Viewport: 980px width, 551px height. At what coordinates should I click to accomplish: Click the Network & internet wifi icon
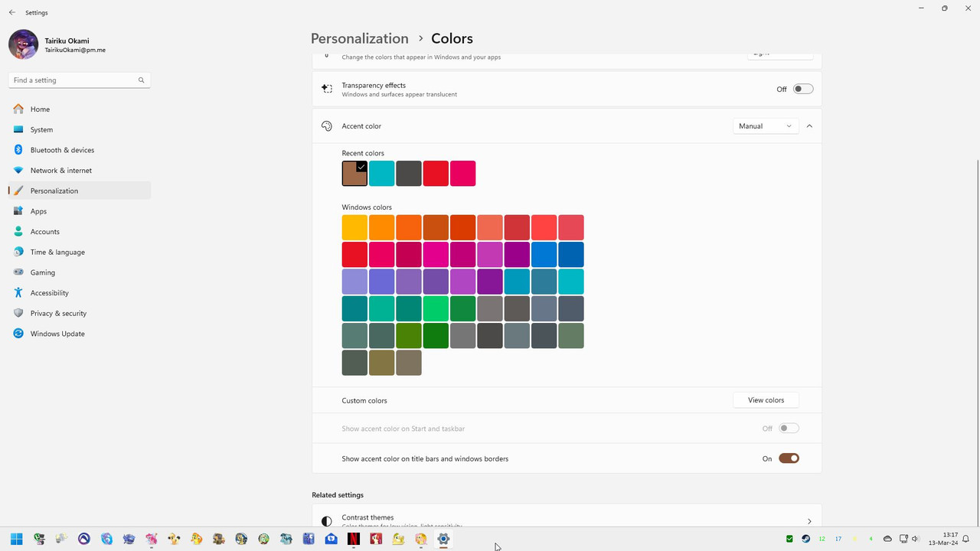tap(18, 170)
